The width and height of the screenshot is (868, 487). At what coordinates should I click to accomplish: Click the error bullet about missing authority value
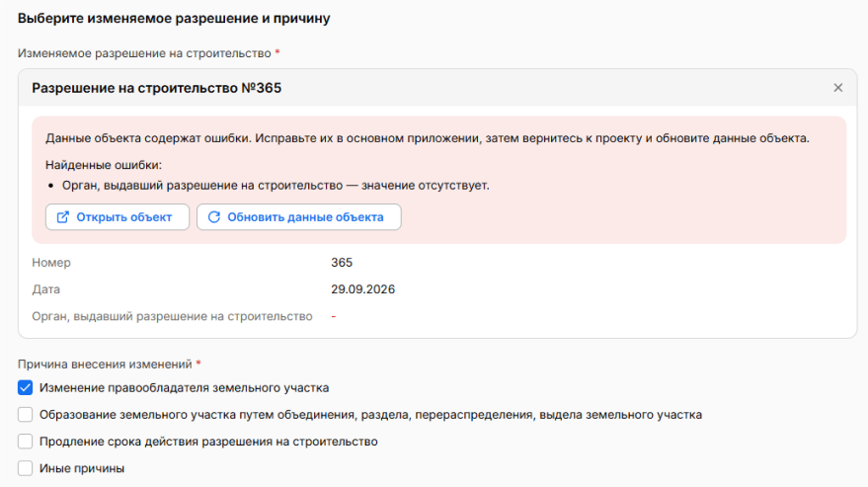pos(276,186)
